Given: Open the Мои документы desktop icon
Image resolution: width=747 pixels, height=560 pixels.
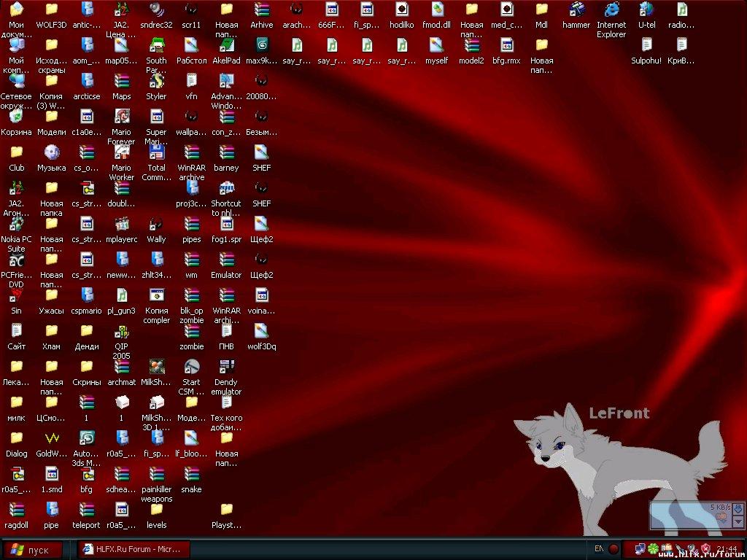Looking at the screenshot, I should tap(16, 9).
